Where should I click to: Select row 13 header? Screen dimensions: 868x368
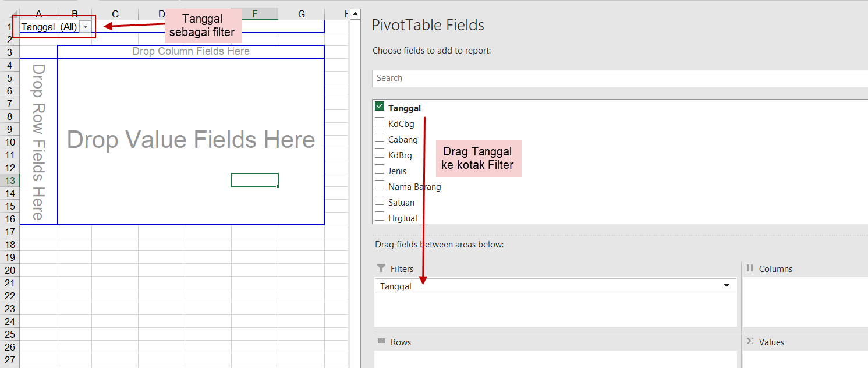tap(10, 181)
